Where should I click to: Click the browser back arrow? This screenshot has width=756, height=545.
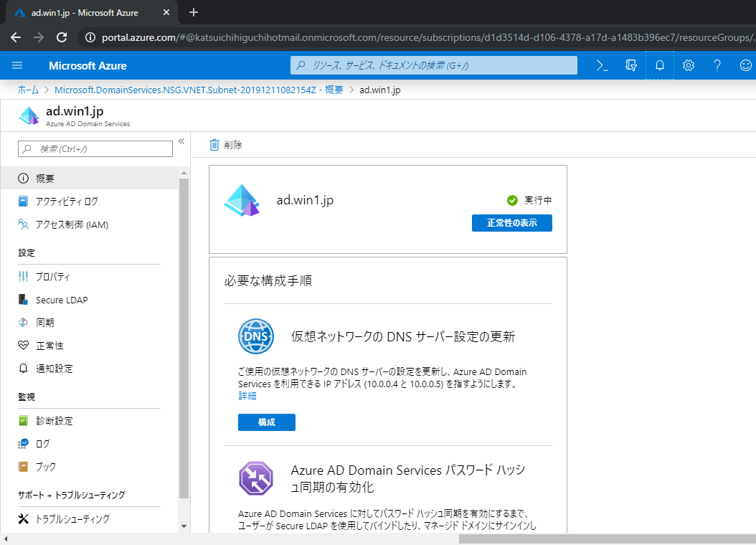coord(16,37)
